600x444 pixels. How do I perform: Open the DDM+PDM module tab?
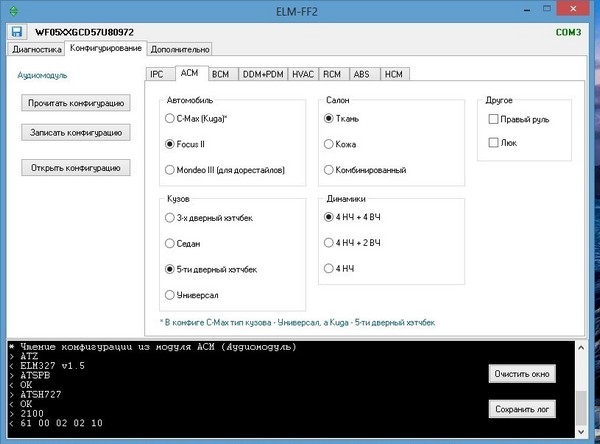click(262, 73)
